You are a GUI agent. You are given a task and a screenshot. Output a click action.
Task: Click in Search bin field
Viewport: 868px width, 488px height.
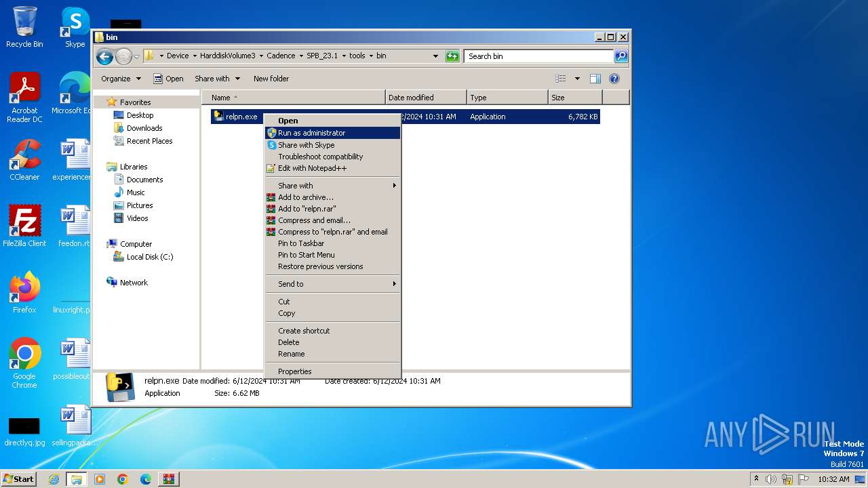coord(538,56)
